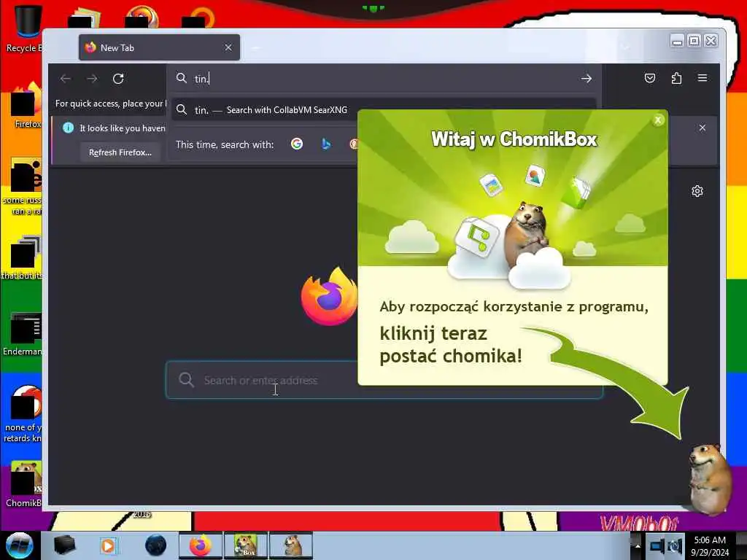The width and height of the screenshot is (747, 560).
Task: Click the Go arrow in the address bar
Action: tap(587, 79)
